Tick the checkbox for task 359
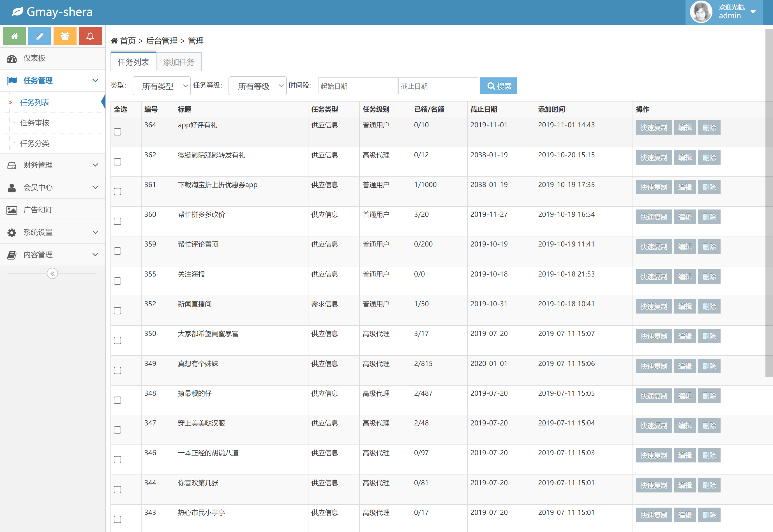The image size is (773, 532). point(117,251)
